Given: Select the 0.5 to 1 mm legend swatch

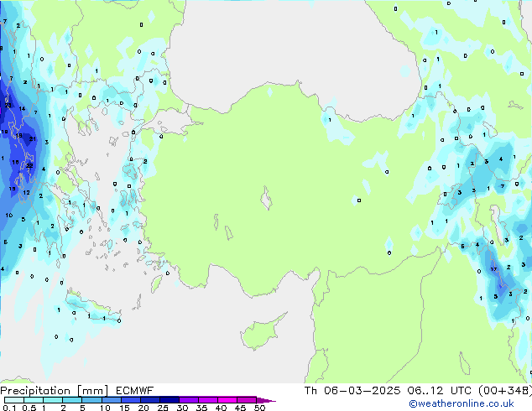Looking at the screenshot, I should point(34,400).
